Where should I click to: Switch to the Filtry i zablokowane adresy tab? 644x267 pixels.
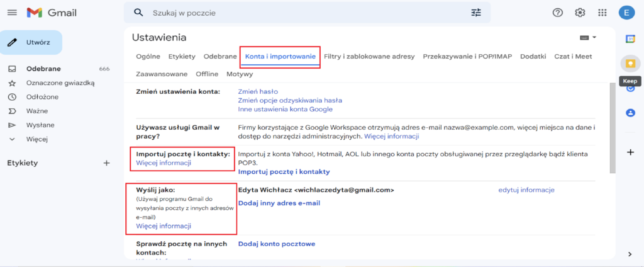click(x=369, y=57)
